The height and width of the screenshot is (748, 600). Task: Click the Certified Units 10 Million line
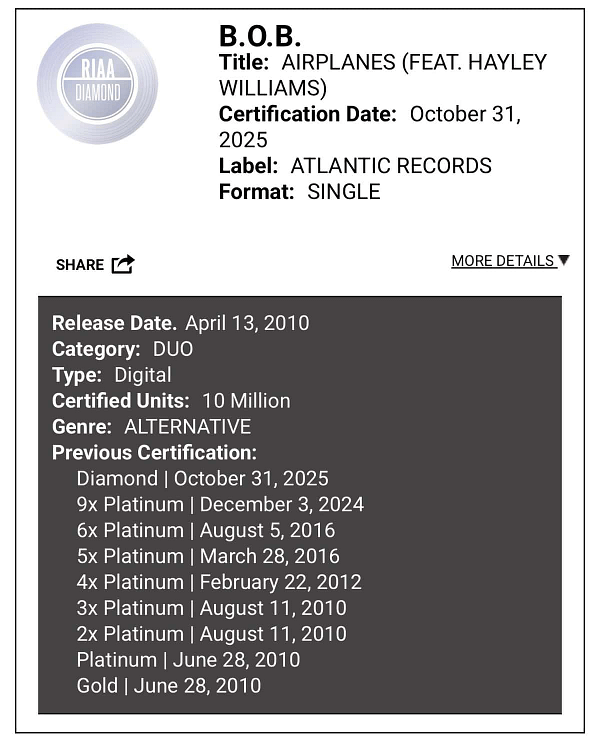point(171,401)
